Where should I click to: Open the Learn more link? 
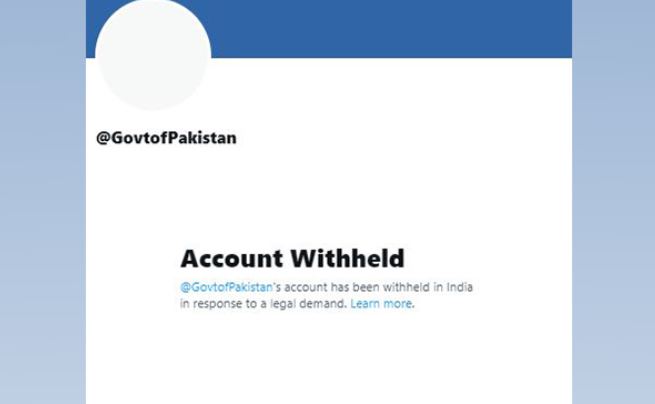(x=381, y=304)
